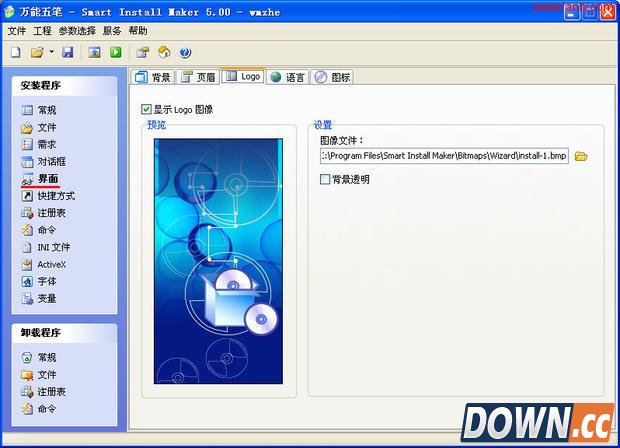Open the 变量 section
This screenshot has height=448, width=620.
[39, 299]
